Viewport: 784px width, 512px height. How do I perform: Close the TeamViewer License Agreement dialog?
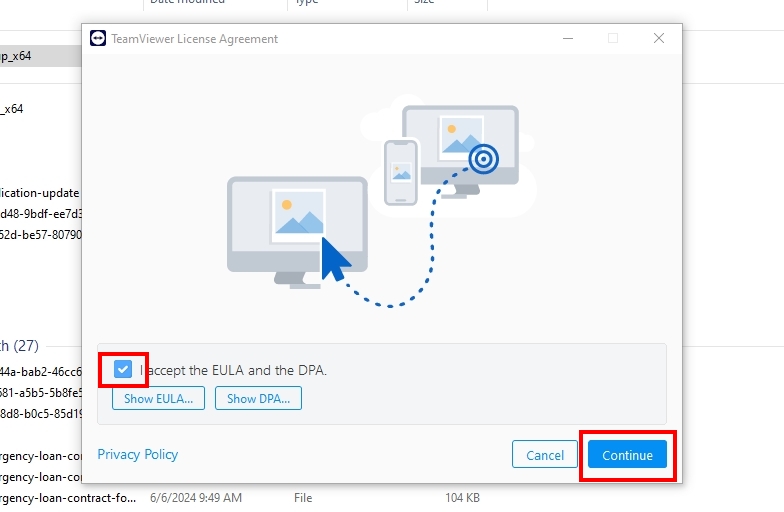coord(659,38)
